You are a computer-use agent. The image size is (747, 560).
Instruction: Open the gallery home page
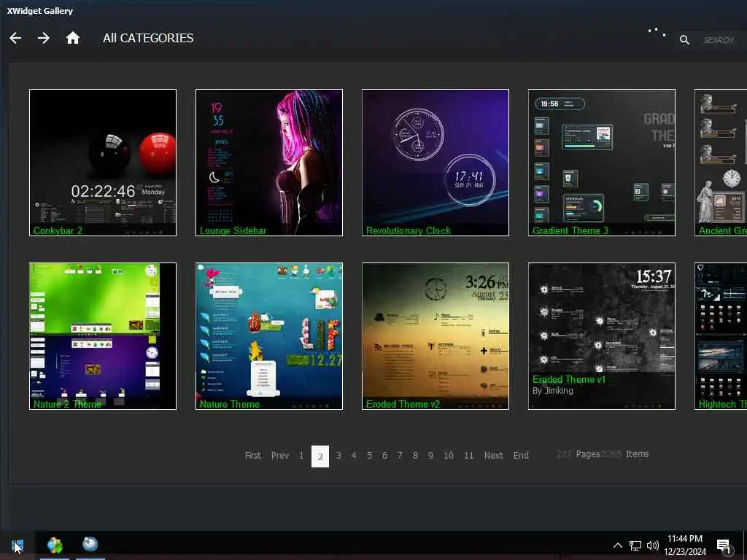(x=72, y=38)
